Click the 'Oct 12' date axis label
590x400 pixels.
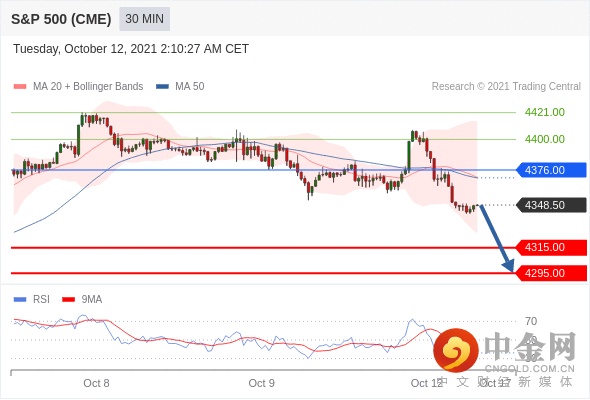[x=426, y=383]
